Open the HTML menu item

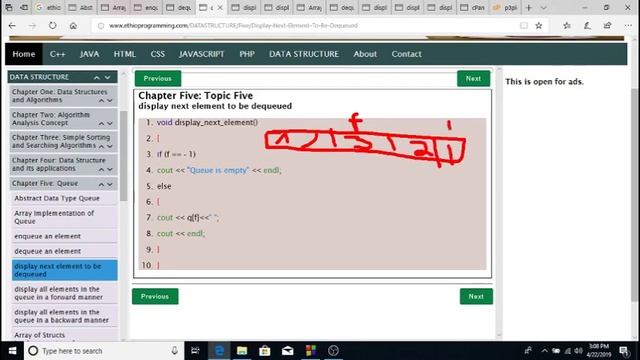pyautogui.click(x=124, y=54)
